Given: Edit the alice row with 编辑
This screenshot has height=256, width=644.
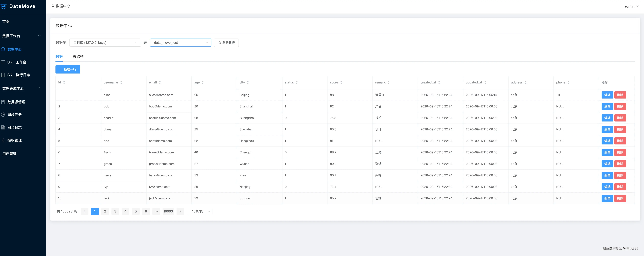Looking at the screenshot, I should pos(607,95).
